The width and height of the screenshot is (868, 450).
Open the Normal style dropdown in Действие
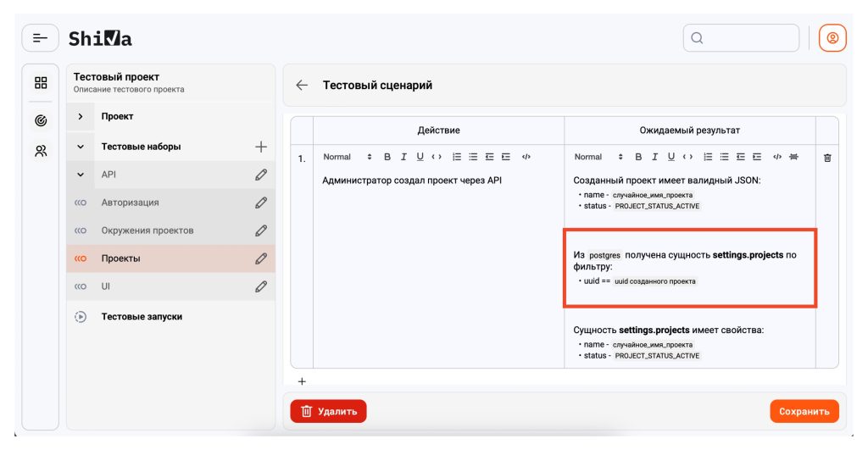coord(348,157)
